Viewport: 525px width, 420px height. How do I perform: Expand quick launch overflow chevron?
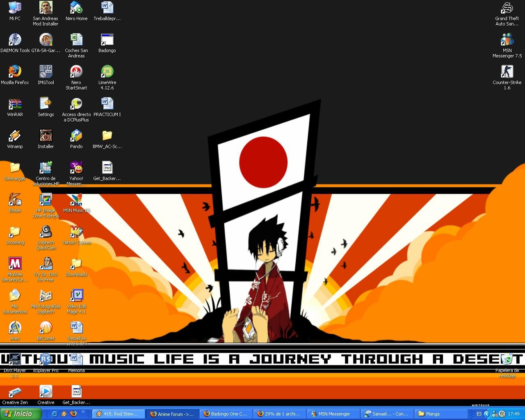point(83,413)
